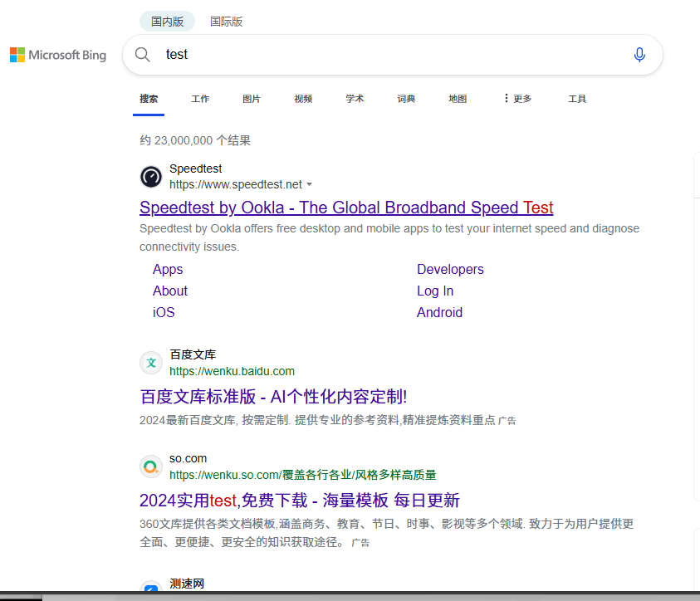The image size is (700, 601).
Task: Select the 国内版 toggle
Action: [168, 22]
